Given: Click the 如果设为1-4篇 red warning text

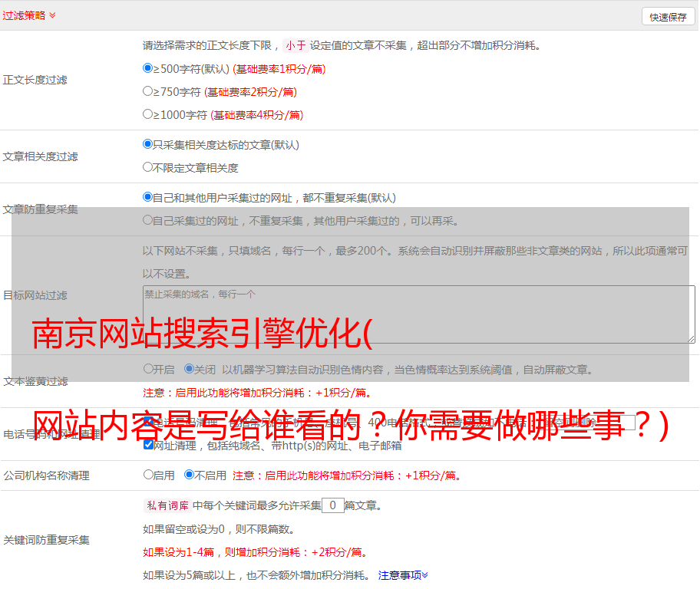Looking at the screenshot, I should tap(256, 552).
